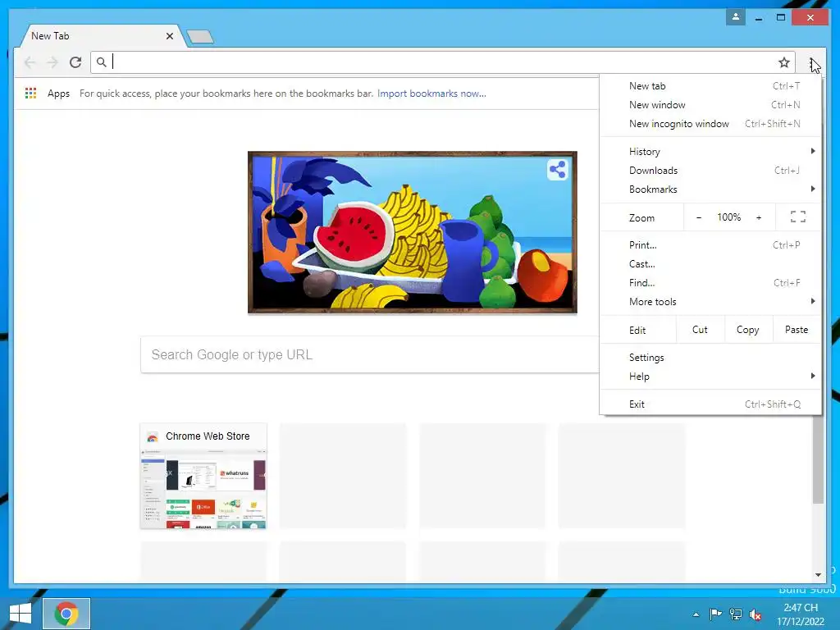Show hidden tray icons arrow
The width and height of the screenshot is (840, 630).
point(696,614)
